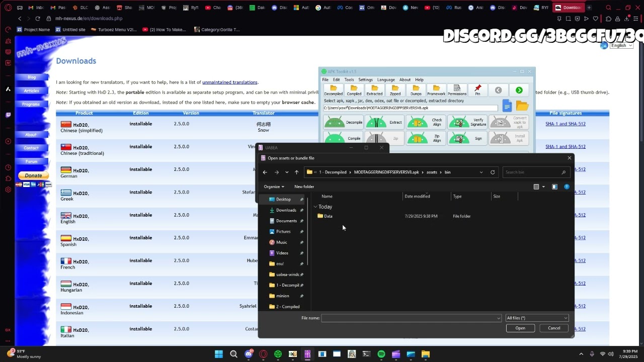Reload the browser page
This screenshot has height=362, width=644.
click(38, 18)
